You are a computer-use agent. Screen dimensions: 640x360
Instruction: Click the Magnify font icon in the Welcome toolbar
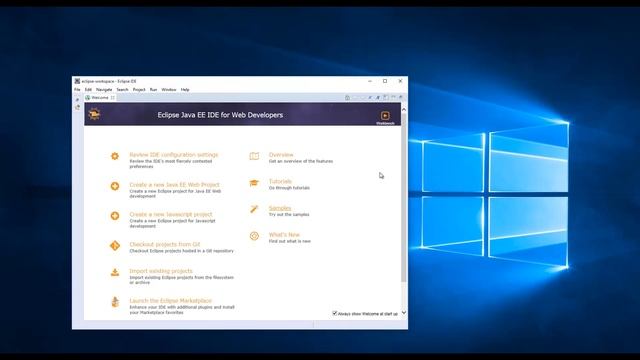[378, 98]
